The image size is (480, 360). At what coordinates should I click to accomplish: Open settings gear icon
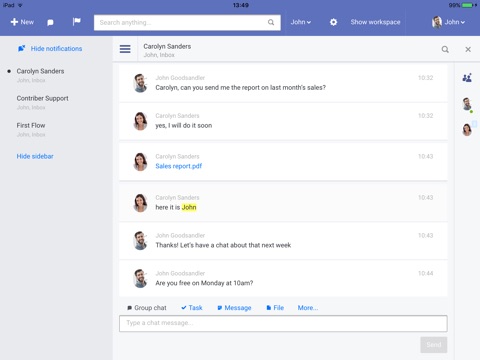[x=333, y=22]
